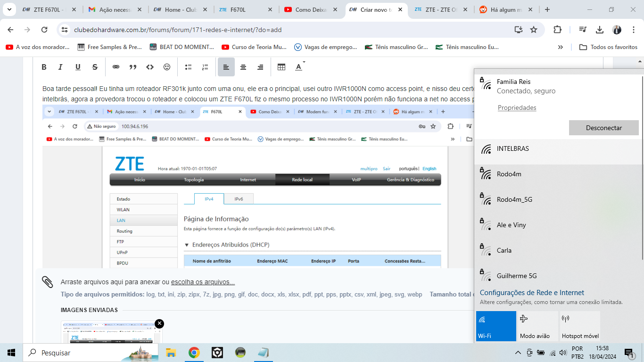Switch to the Reddit Há algum tab

coord(505,9)
